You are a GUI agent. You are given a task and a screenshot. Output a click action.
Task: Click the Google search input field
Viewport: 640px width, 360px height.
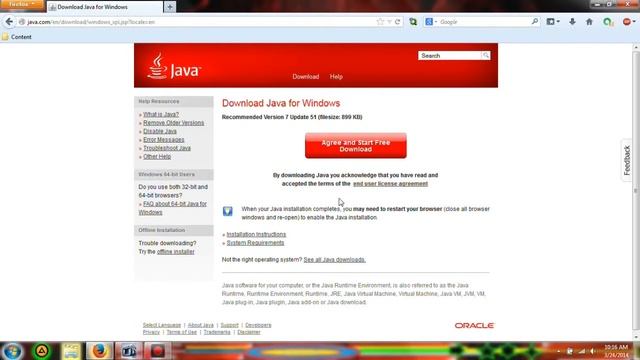484,22
